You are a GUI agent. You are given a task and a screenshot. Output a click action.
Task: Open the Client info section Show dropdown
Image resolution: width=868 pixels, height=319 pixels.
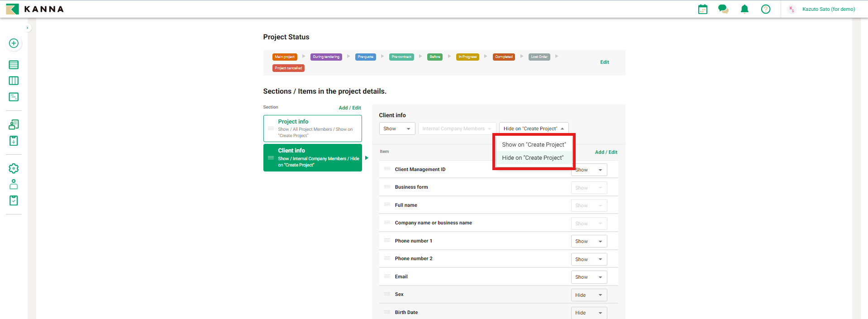point(396,129)
